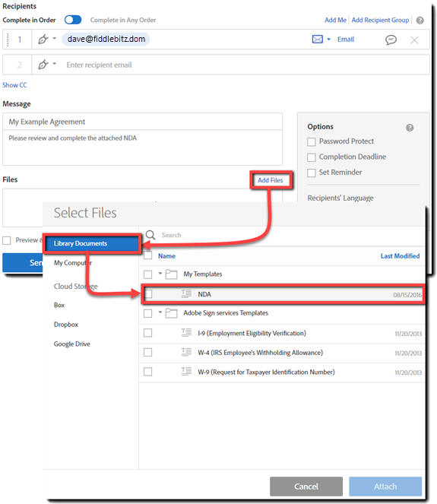Collapse the My Templates folder arrow

pos(160,274)
